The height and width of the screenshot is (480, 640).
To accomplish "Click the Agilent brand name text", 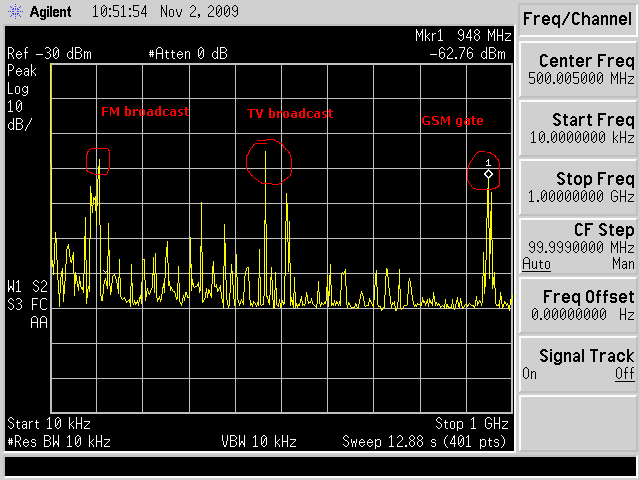I will tap(51, 12).
